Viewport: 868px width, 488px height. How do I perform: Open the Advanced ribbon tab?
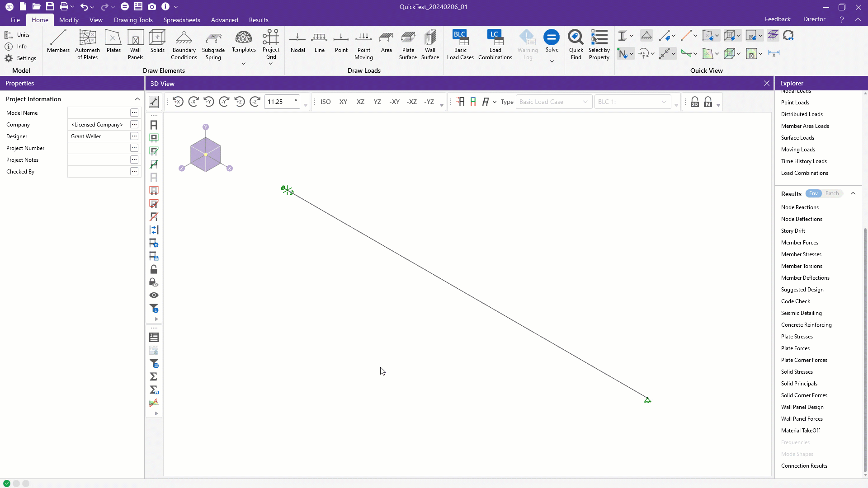click(224, 20)
